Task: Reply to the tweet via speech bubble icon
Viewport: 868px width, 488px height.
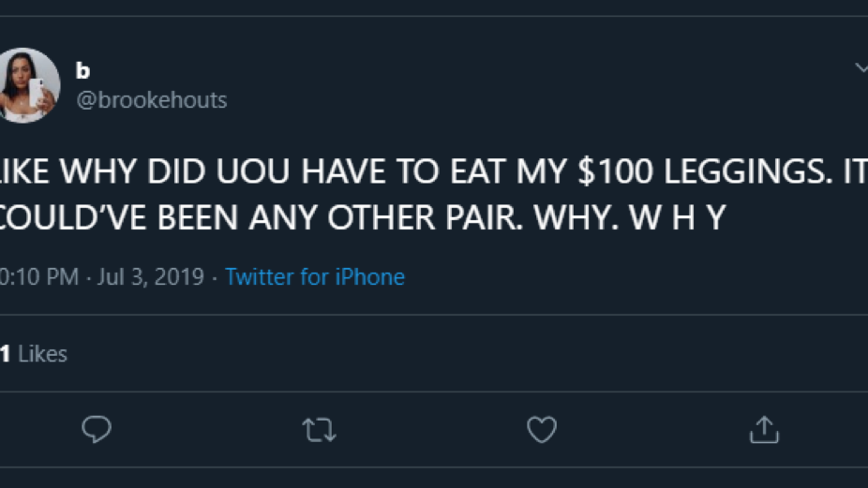Action: pyautogui.click(x=97, y=430)
